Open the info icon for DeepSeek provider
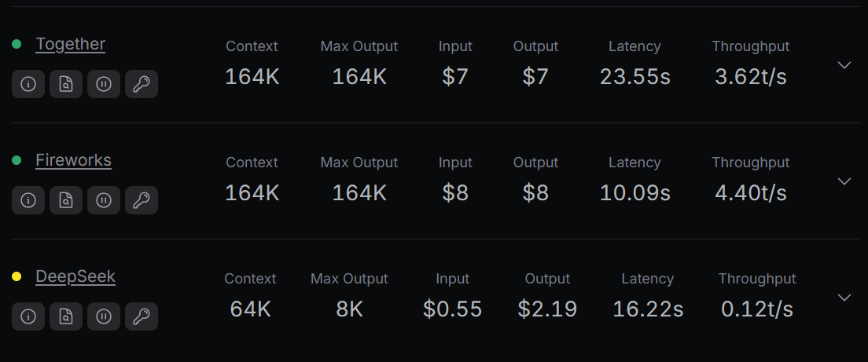The height and width of the screenshot is (362, 868). coord(28,316)
